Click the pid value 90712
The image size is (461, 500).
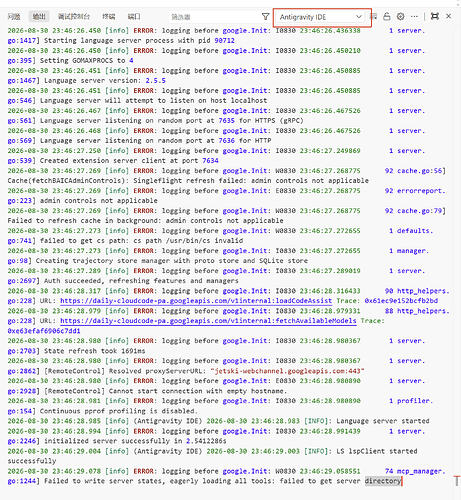[224, 40]
